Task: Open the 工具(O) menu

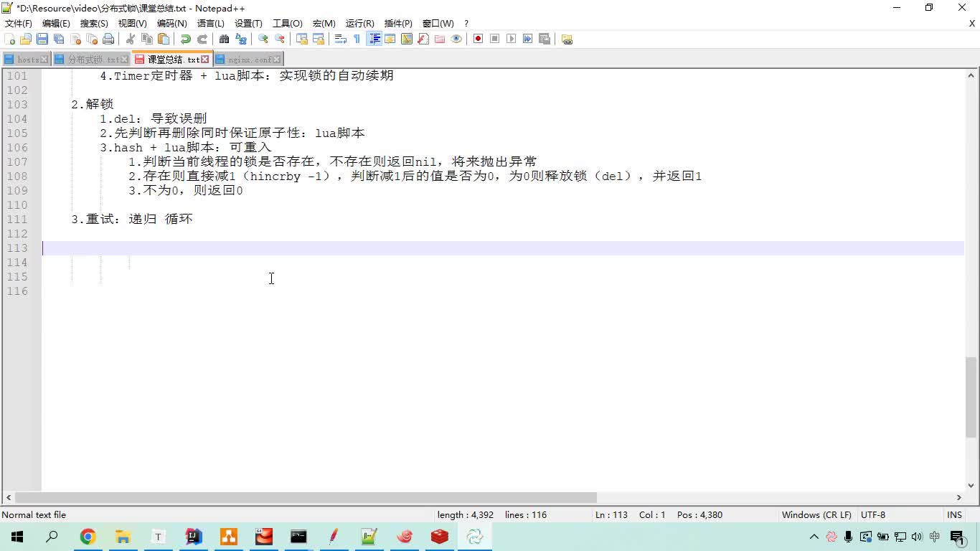Action: click(287, 24)
